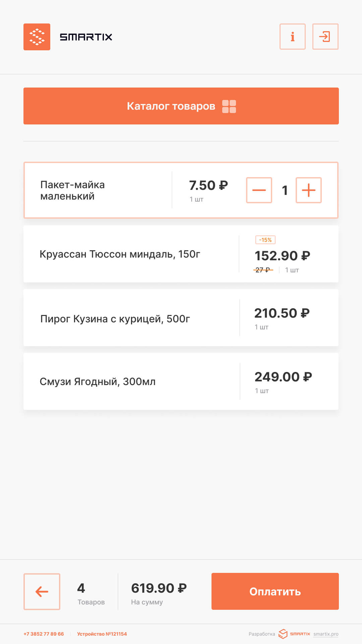Tap the catalog grid icon

point(229,106)
